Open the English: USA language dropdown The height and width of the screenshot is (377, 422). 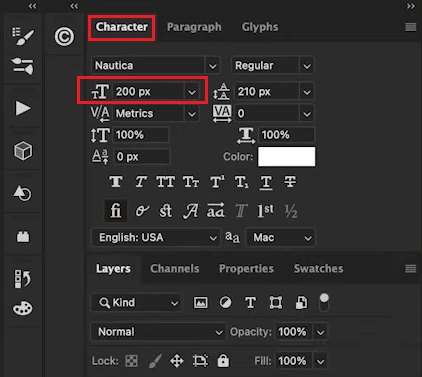pos(156,238)
